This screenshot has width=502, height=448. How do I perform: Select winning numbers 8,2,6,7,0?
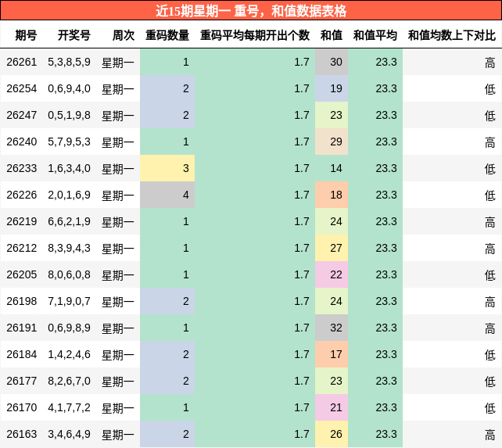pyautogui.click(x=69, y=381)
